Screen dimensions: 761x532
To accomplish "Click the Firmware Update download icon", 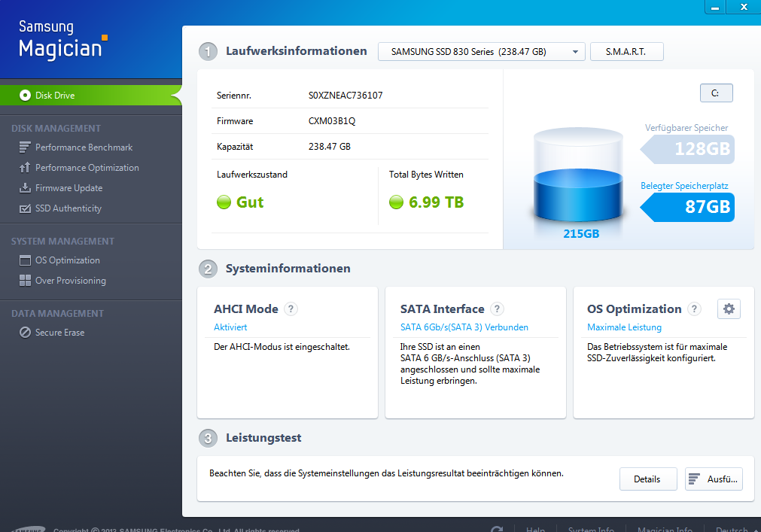I will [x=25, y=187].
